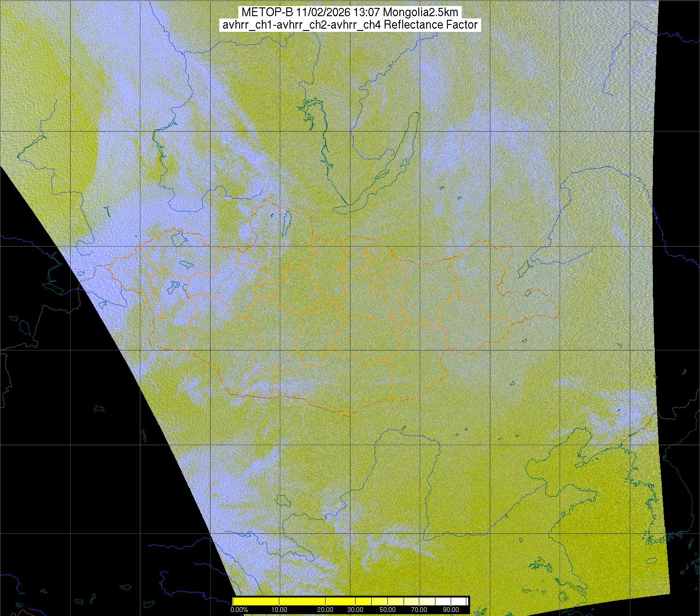Select the 0.00% label on the color scale

point(239,610)
